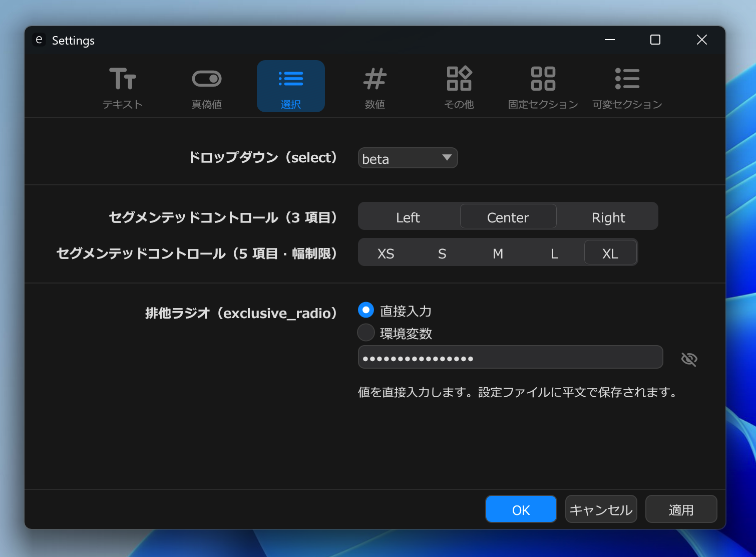
Task: Go to the 数値 tab
Action: 375,86
